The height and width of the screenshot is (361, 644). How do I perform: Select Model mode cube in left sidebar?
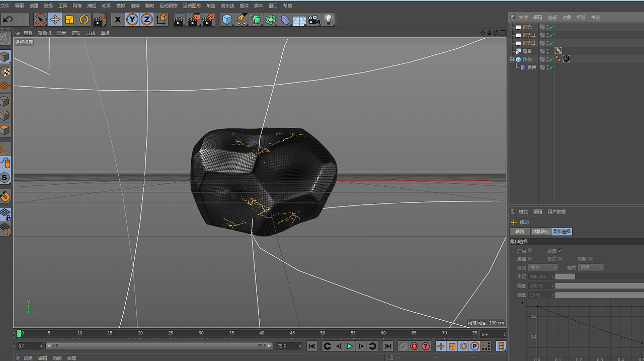[5, 56]
